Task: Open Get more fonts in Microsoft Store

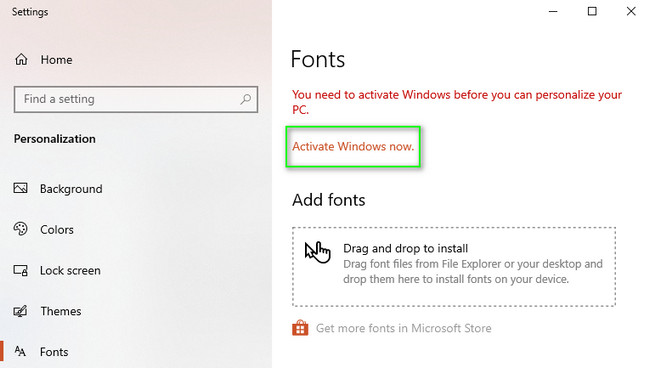Action: coord(404,329)
